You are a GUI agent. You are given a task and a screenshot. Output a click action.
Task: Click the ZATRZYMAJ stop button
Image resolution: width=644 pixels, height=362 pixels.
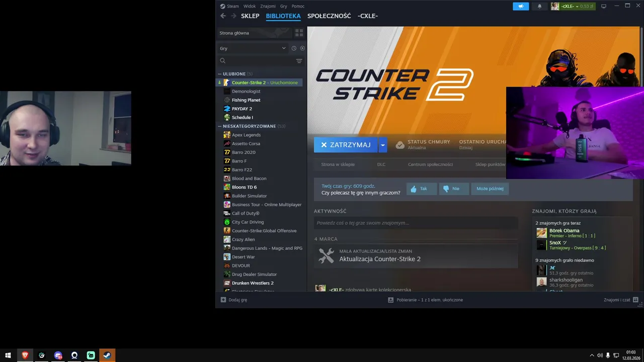pos(346,145)
